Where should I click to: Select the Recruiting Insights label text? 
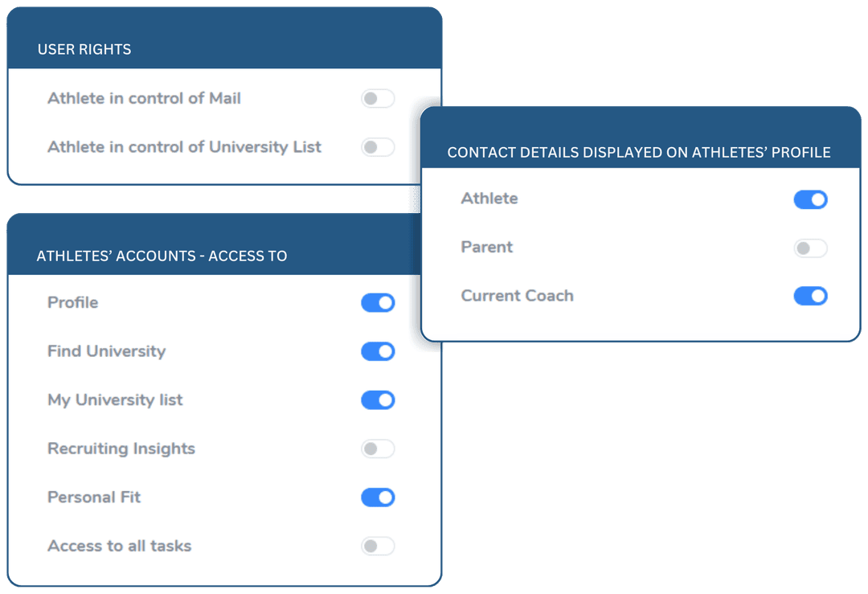[x=121, y=449]
